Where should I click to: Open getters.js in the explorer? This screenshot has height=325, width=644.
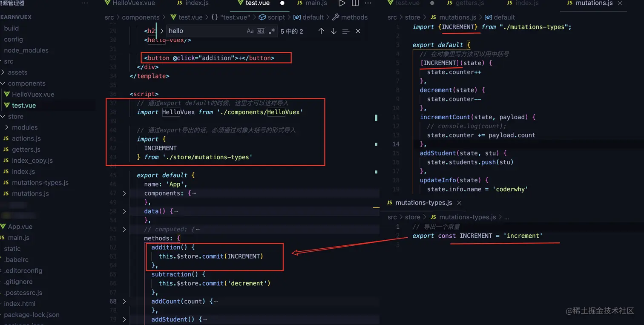coord(26,150)
